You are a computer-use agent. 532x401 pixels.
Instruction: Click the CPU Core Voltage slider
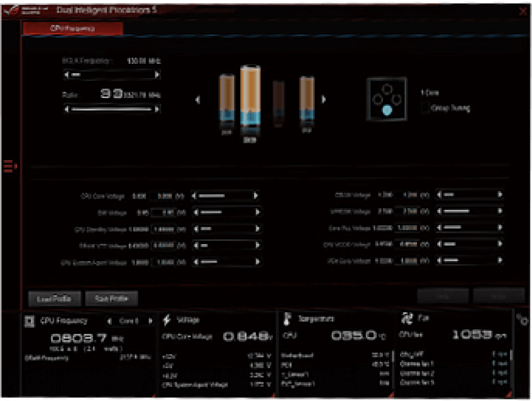[225, 196]
